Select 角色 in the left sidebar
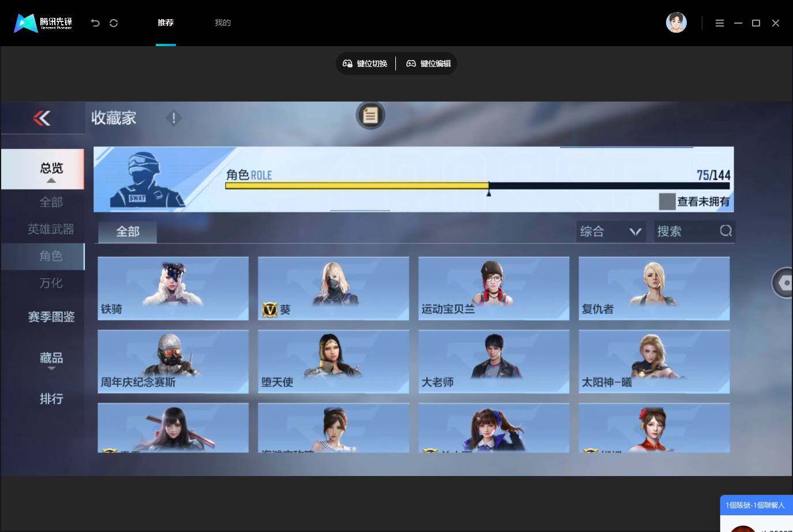The width and height of the screenshot is (793, 532). [43, 256]
